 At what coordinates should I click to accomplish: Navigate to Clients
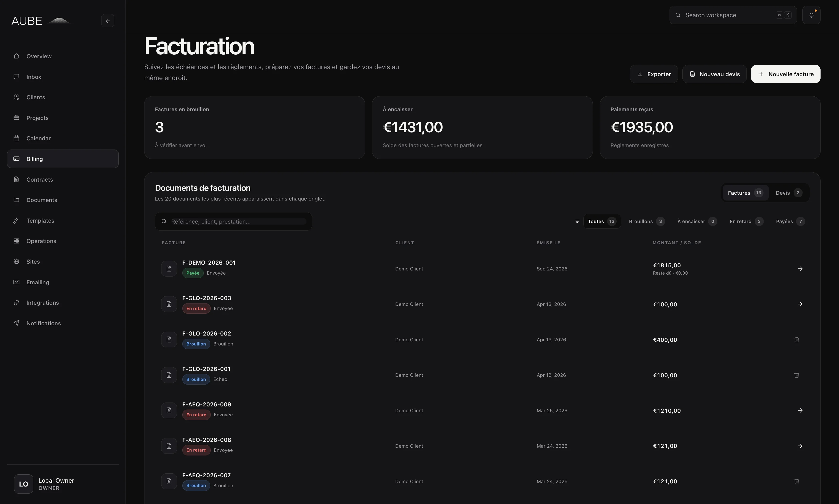(x=63, y=97)
